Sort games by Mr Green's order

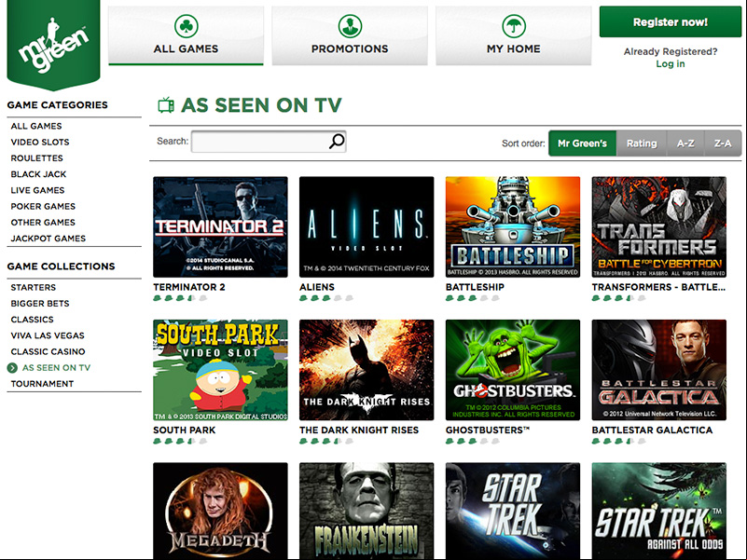582,143
